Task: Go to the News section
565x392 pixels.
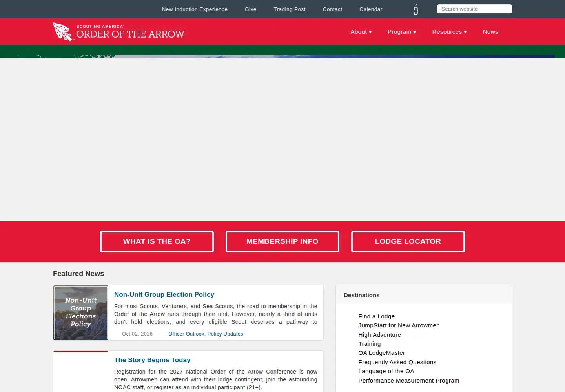Action: 490,32
